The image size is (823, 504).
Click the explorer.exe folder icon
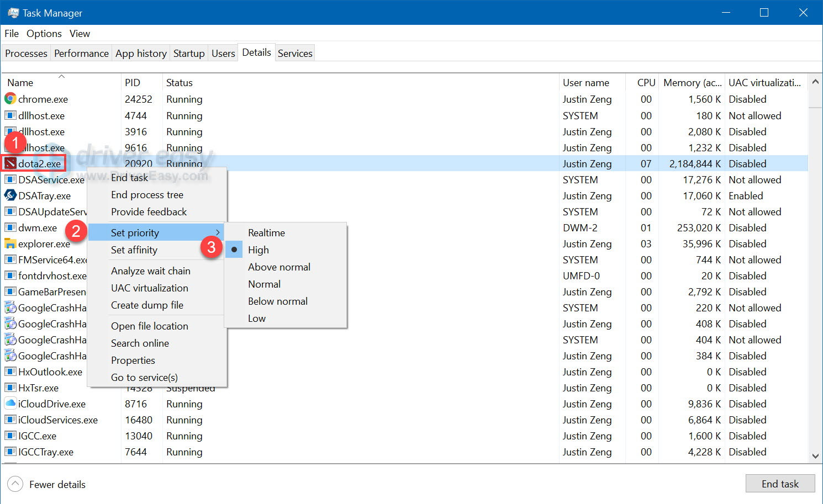[x=10, y=243]
